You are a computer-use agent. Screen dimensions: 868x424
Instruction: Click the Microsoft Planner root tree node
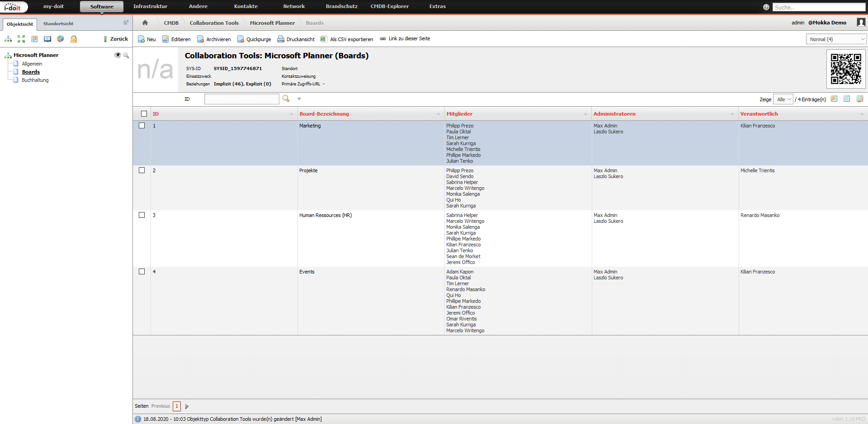tap(36, 55)
